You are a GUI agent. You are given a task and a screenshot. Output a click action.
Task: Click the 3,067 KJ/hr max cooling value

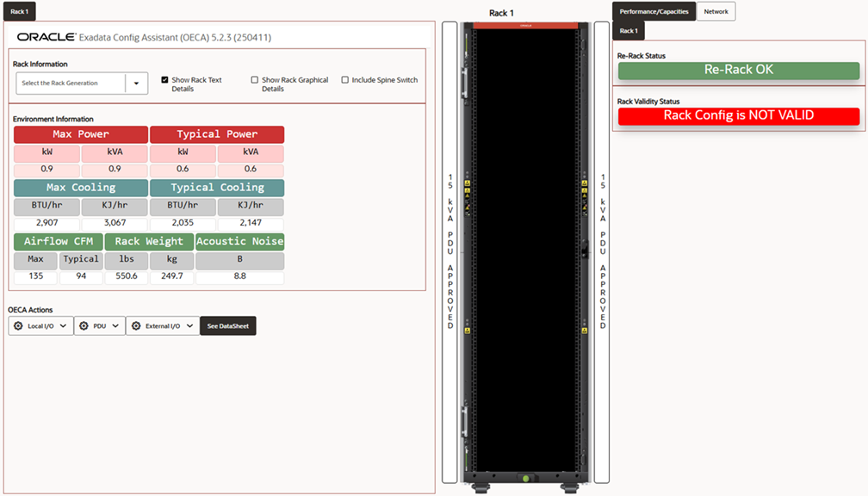coord(115,222)
